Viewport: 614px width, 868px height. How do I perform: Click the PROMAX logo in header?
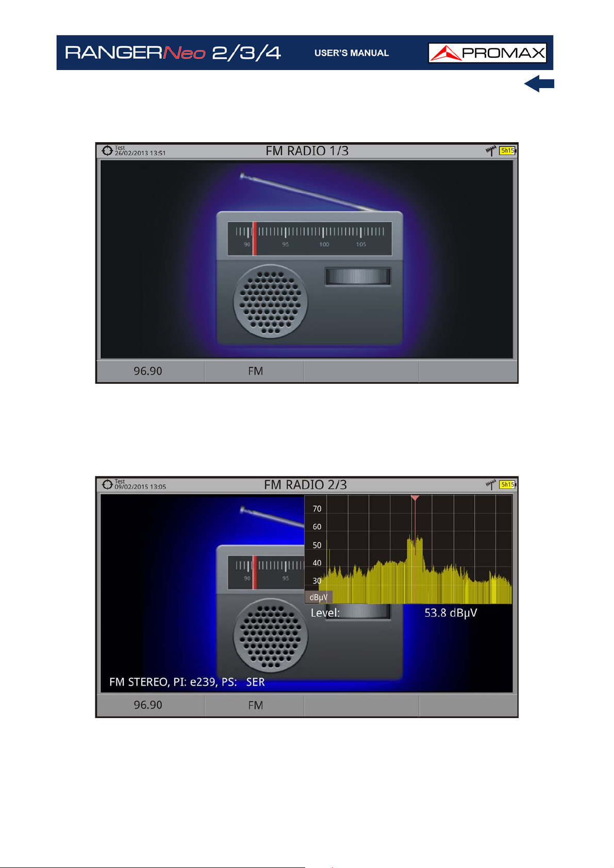tap(487, 53)
